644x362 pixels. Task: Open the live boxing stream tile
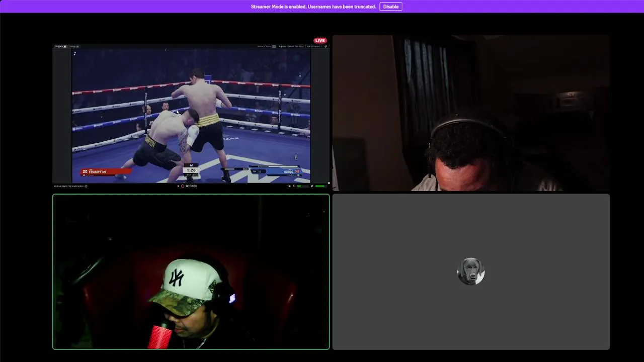pos(191,113)
